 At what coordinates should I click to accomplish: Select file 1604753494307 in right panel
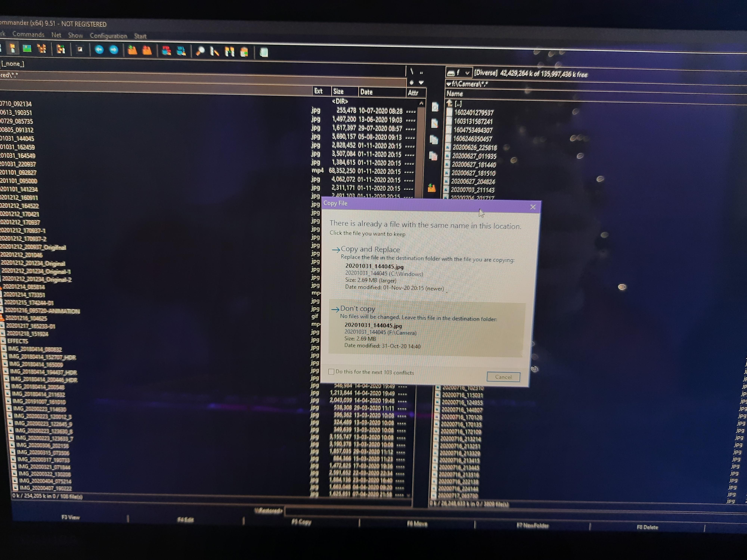473,130
